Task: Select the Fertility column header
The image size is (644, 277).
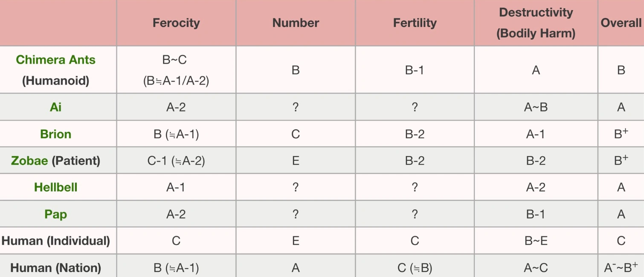Action: click(x=415, y=23)
